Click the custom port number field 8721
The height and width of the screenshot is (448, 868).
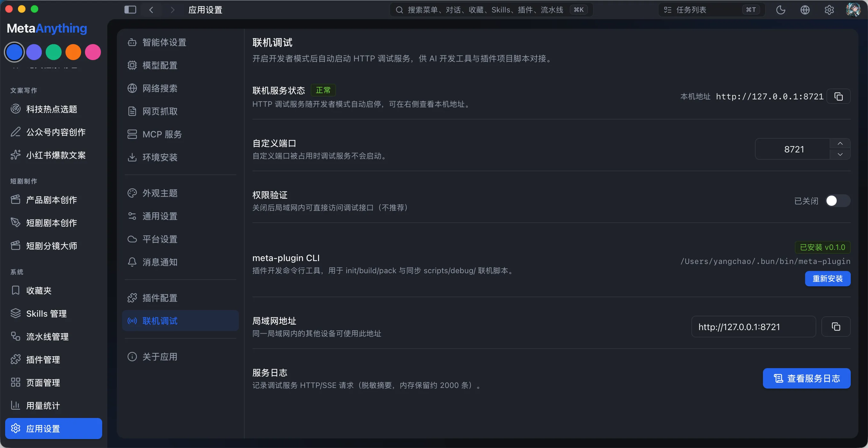click(x=793, y=149)
